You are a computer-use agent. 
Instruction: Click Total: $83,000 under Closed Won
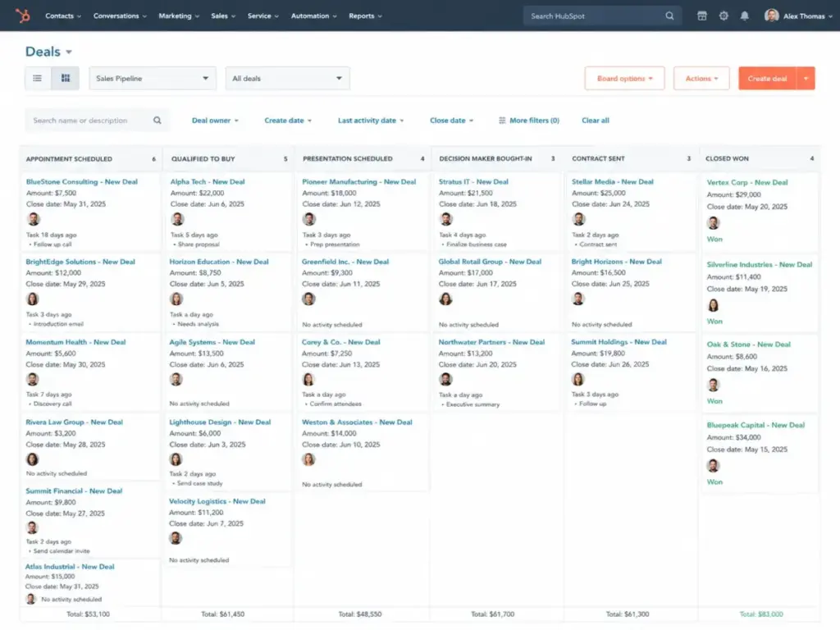click(761, 614)
